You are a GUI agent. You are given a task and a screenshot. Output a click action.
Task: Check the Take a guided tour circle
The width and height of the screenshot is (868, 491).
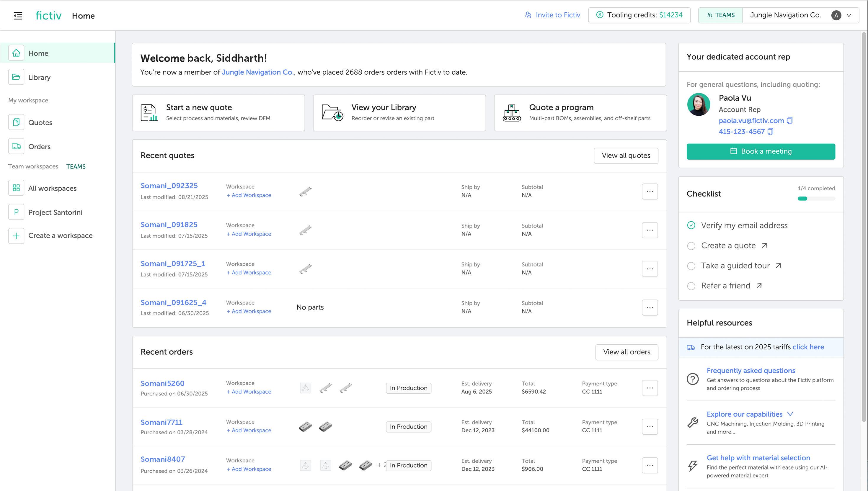(691, 266)
